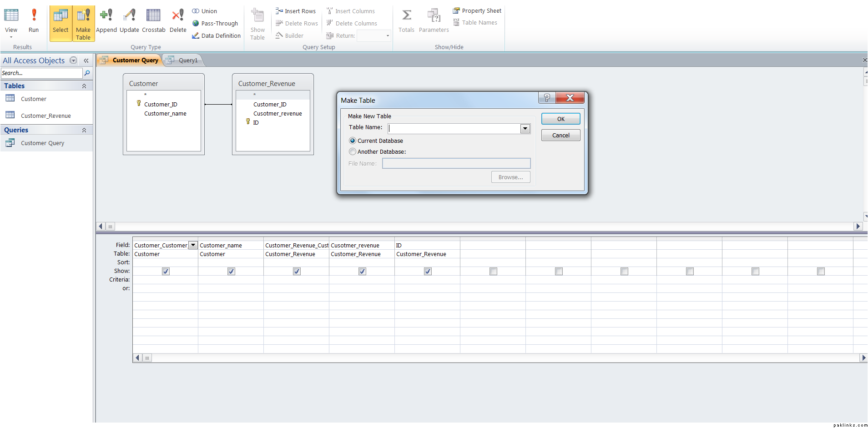
Task: Select the Another Database radio button
Action: pos(353,152)
